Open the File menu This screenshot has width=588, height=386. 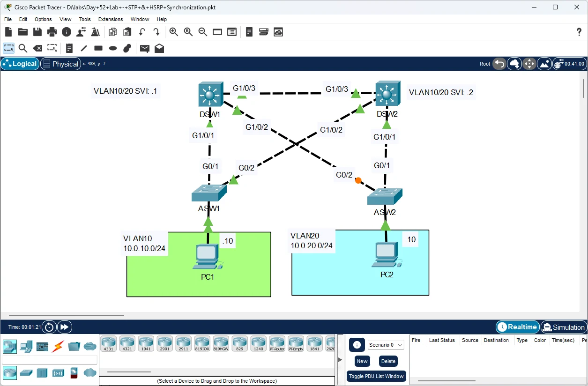tap(8, 19)
